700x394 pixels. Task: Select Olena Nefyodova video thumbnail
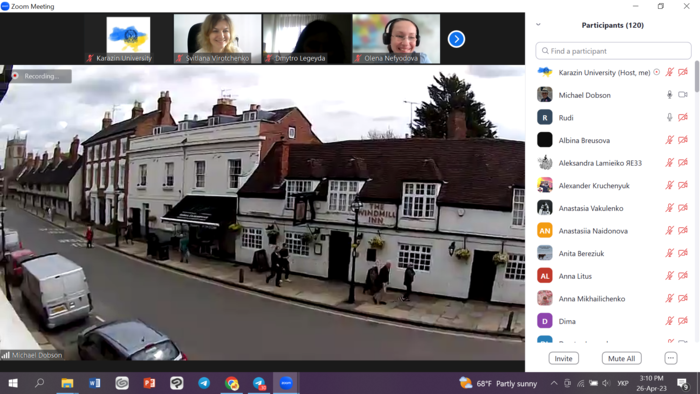(x=396, y=39)
